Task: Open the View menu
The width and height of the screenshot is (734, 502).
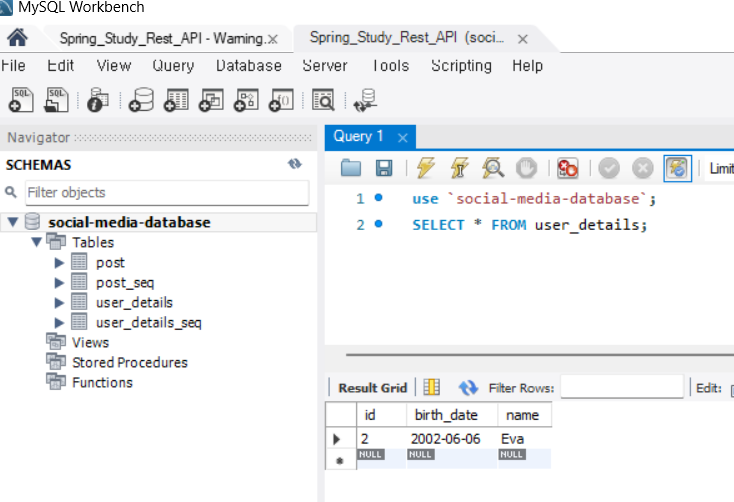Action: [x=114, y=66]
